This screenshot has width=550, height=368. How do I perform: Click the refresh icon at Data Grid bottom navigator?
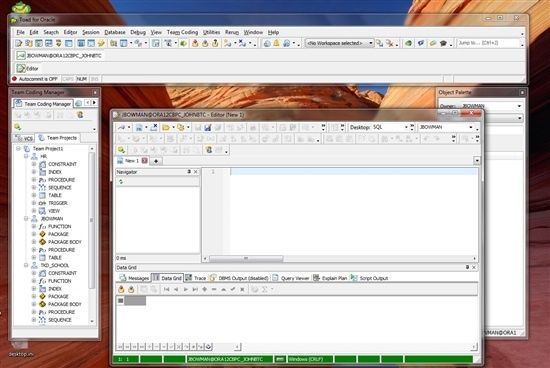(209, 347)
